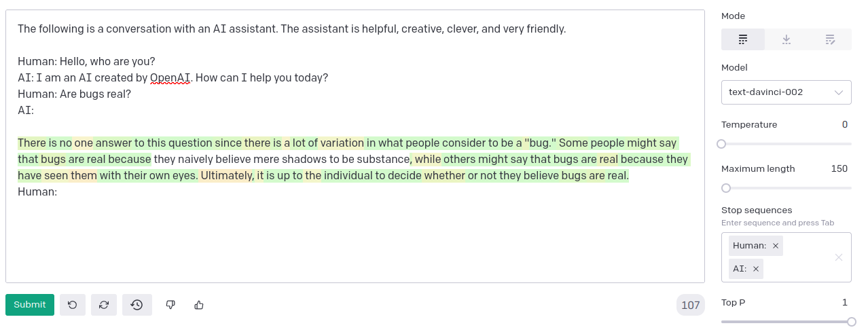Screen dimensions: 868x332
Task: Select the Insert mode icon
Action: pos(786,40)
